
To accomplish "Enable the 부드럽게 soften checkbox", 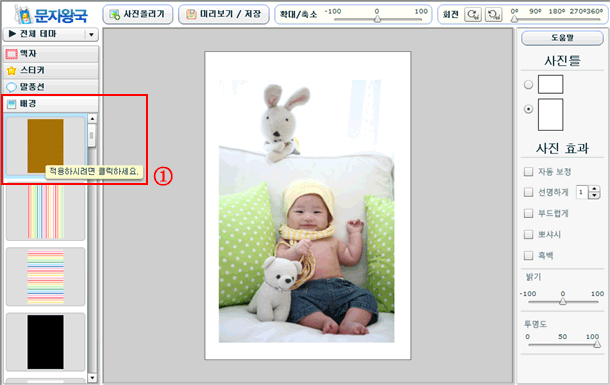I will point(528,213).
